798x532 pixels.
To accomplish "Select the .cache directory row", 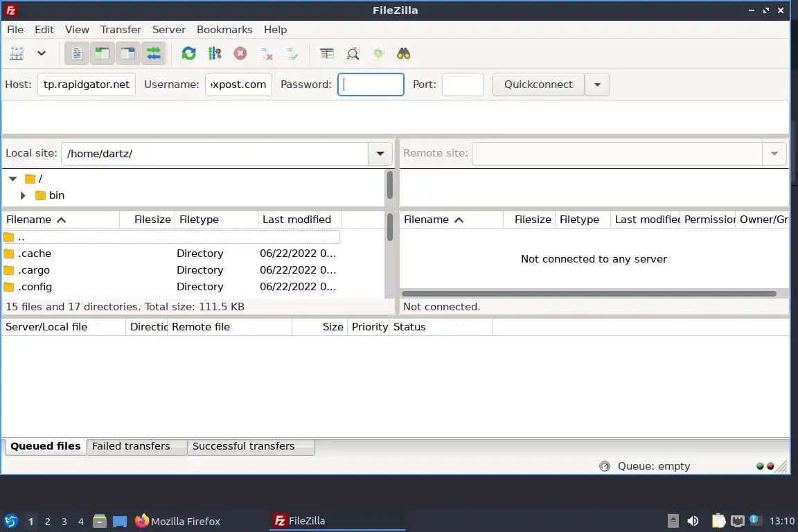I will click(x=171, y=254).
